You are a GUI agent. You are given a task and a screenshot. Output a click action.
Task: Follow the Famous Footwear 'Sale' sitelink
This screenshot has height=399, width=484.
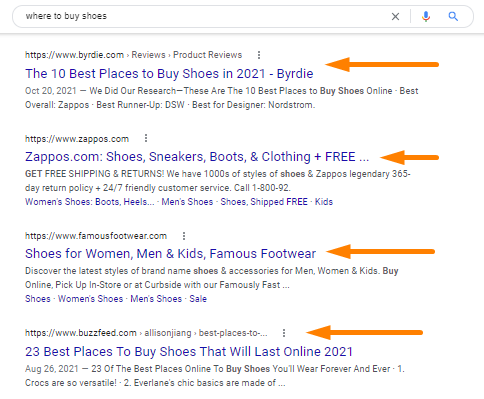pyautogui.click(x=198, y=299)
